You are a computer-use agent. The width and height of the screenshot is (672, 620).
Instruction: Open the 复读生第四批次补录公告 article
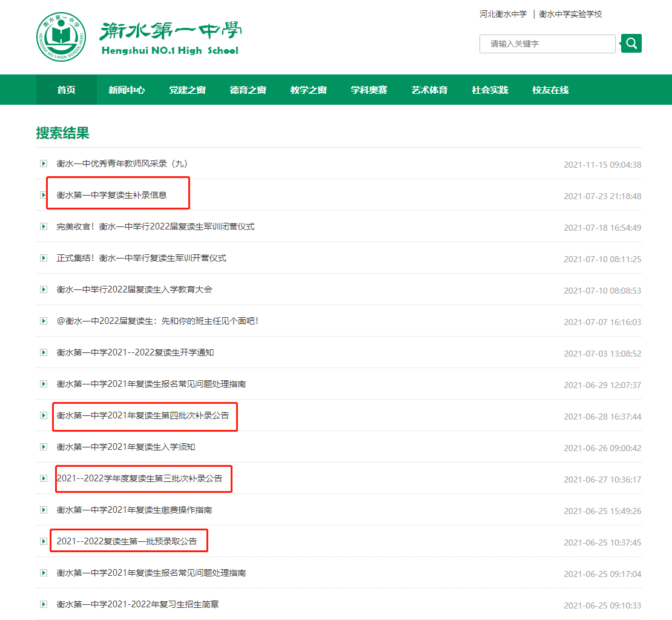click(145, 415)
